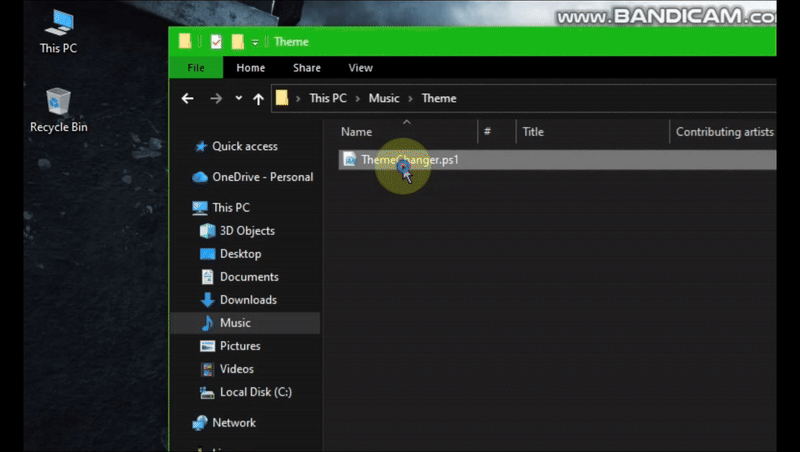Open Desktop folder in sidebar
This screenshot has width=800, height=452.
tap(240, 254)
